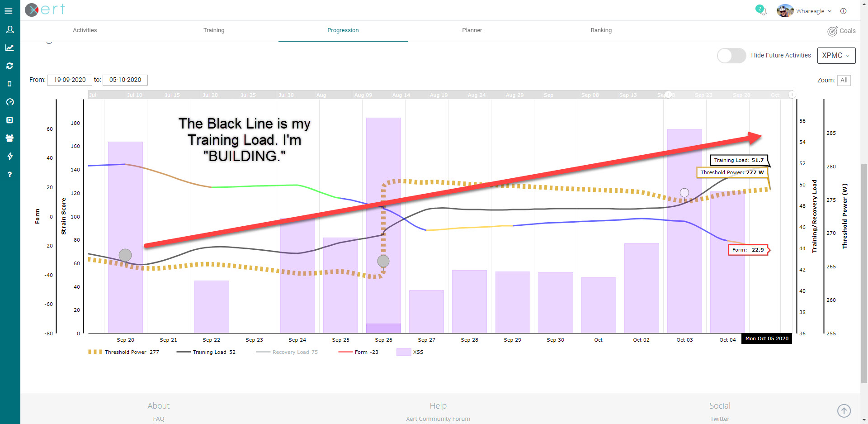Click the community group icon in sidebar
The image size is (868, 424).
10,138
